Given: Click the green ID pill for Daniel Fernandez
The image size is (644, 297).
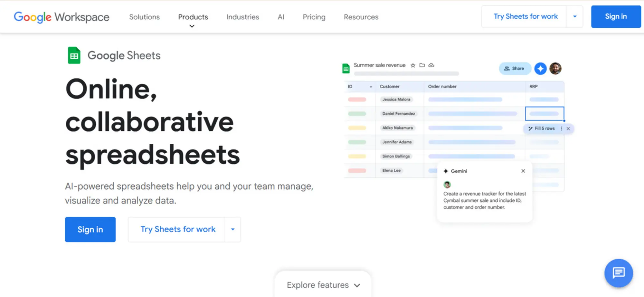Looking at the screenshot, I should pyautogui.click(x=357, y=114).
